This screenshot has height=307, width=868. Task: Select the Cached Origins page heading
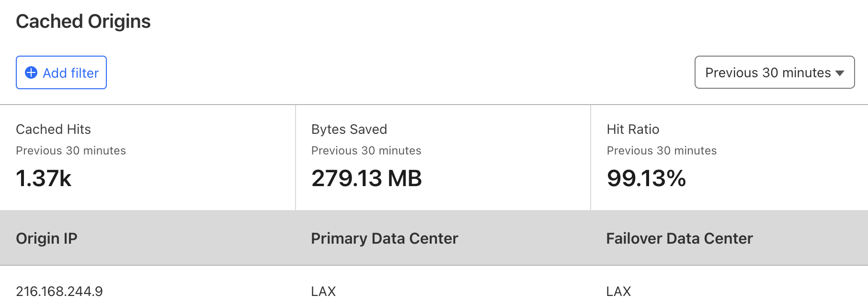coord(83,22)
